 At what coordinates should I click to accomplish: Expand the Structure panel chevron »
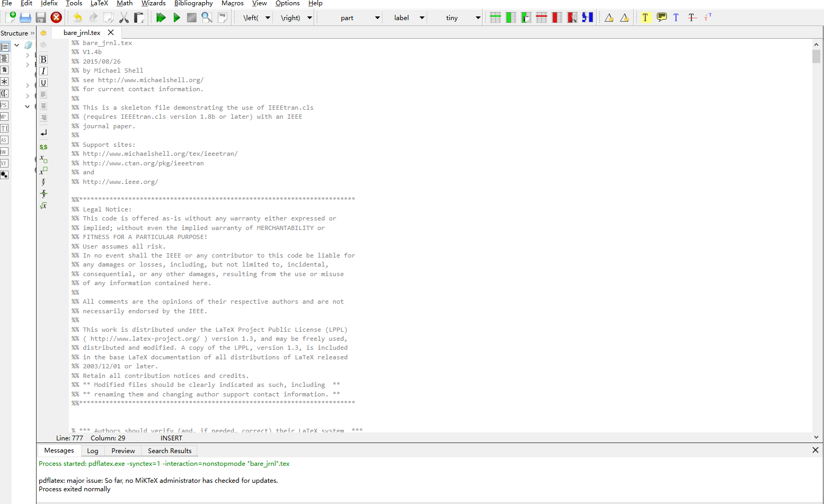pos(32,33)
